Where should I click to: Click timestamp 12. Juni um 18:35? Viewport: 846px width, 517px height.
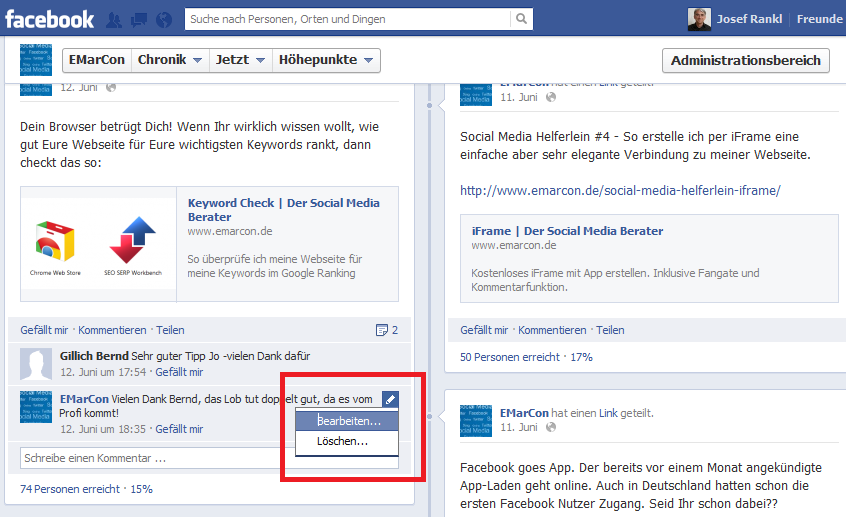[103, 430]
